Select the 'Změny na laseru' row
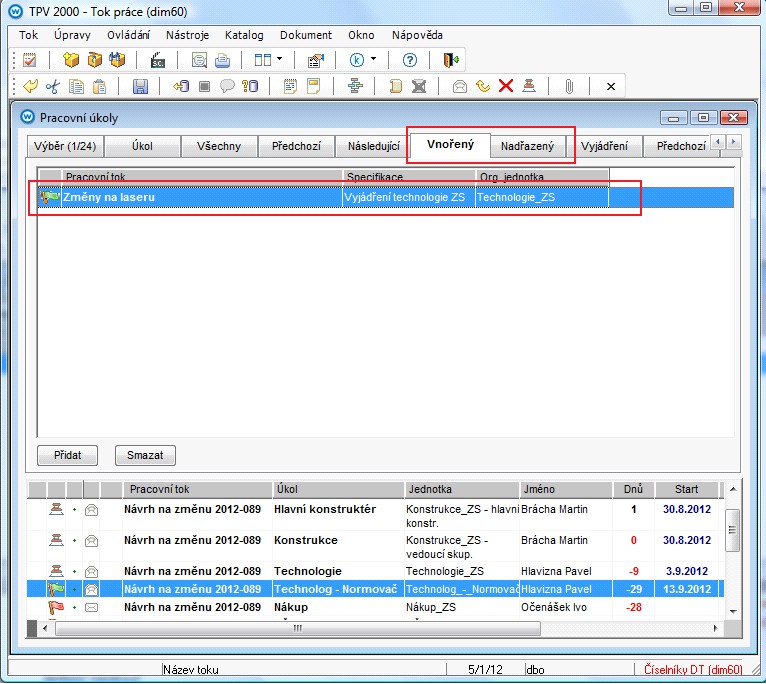This screenshot has height=684, width=766. click(386, 197)
